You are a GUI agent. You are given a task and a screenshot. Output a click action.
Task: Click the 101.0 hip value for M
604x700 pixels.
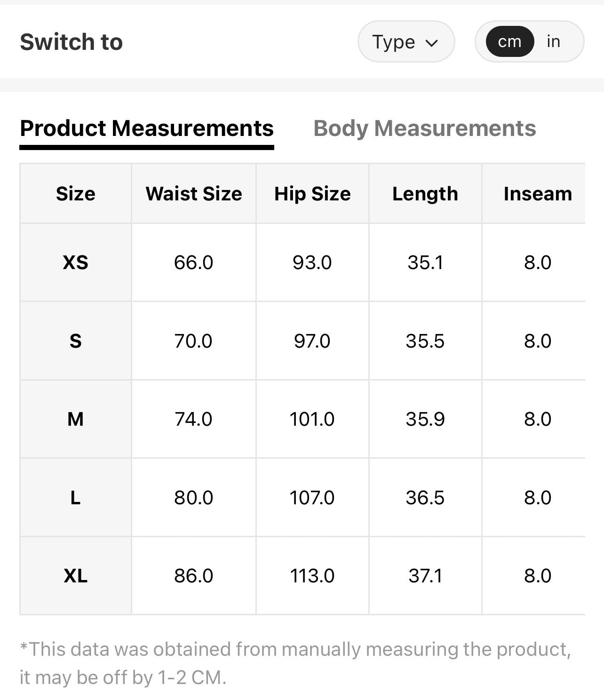312,419
